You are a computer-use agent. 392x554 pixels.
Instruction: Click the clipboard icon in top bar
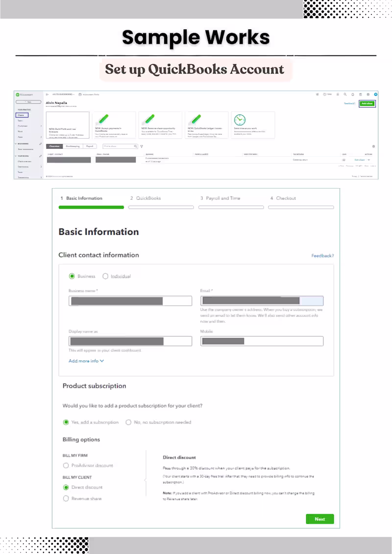360,95
